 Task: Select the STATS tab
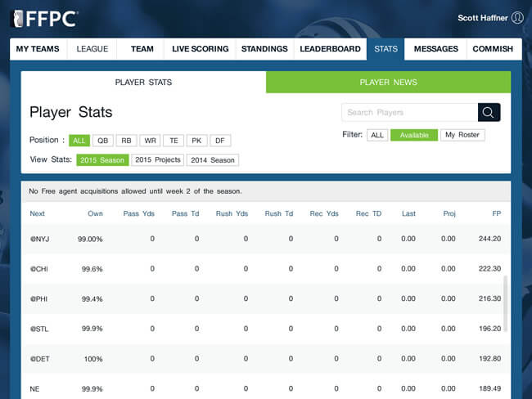coord(385,49)
